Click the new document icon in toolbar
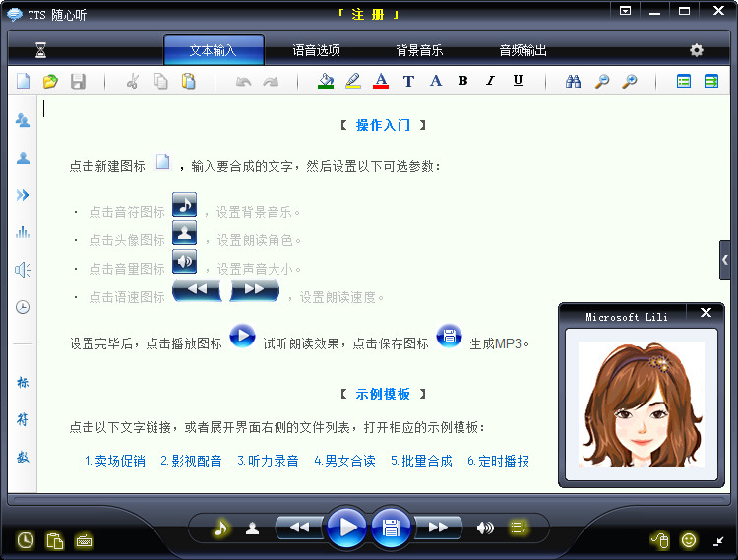 (x=23, y=82)
